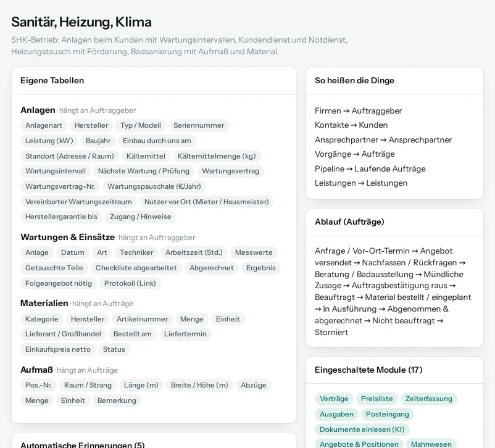This screenshot has height=448, width=495.
Task: Click the Abzüge chip
Action: (x=253, y=385)
